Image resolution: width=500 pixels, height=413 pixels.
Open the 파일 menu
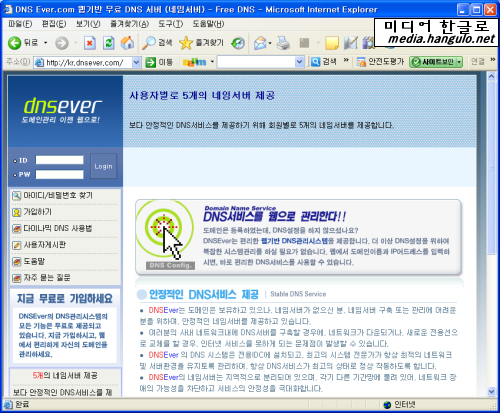20,24
